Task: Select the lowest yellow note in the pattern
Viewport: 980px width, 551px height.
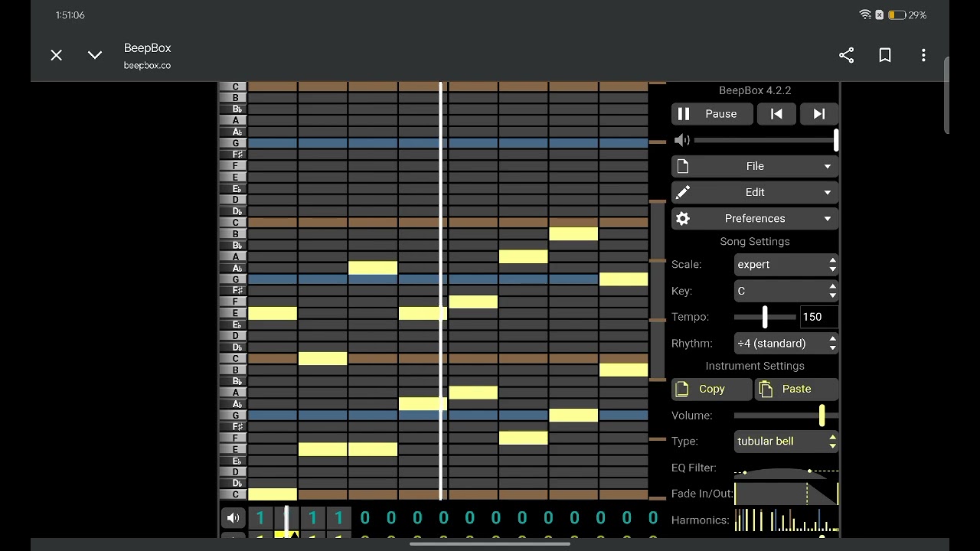Action: click(273, 494)
